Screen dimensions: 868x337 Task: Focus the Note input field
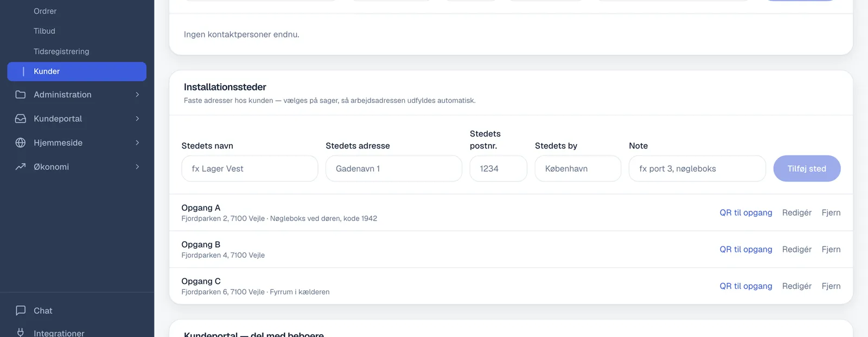[x=697, y=168]
